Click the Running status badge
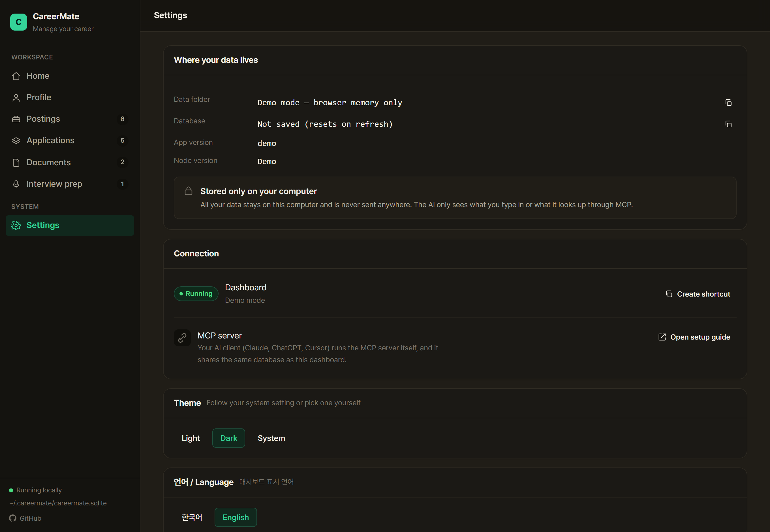Screen dimensions: 770x532 point(196,294)
